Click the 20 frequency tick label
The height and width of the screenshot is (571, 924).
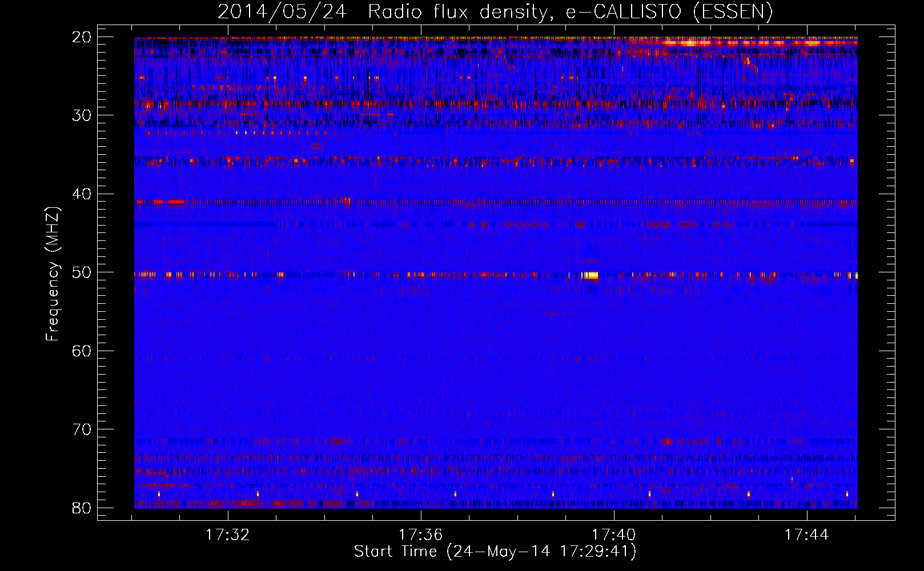[82, 37]
